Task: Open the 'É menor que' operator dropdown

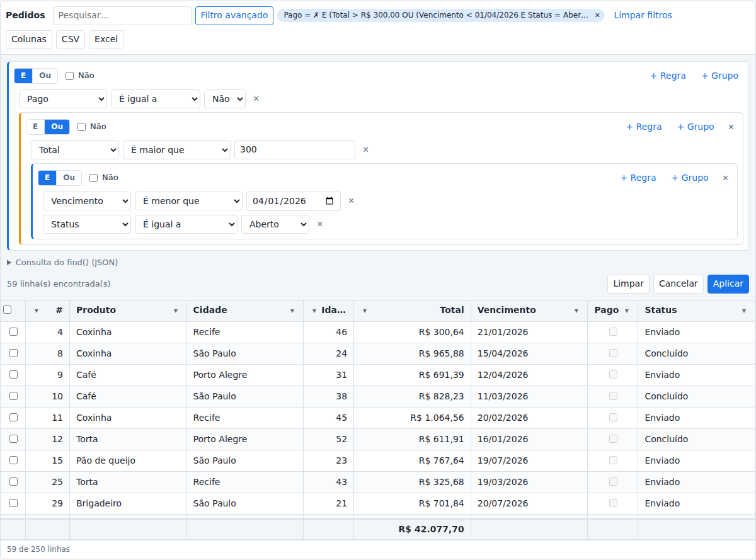Action: pos(189,201)
